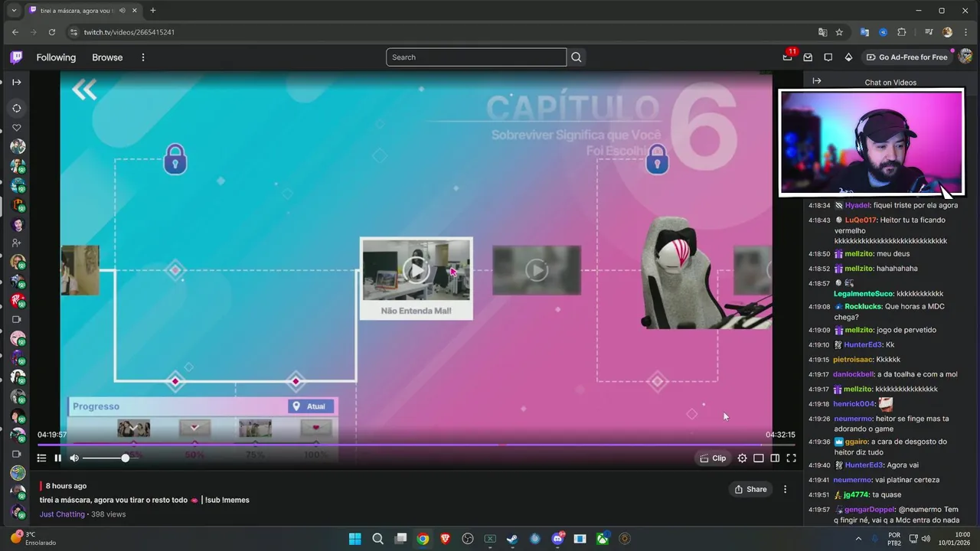Open notifications inbox with 11 badge

pos(788,57)
